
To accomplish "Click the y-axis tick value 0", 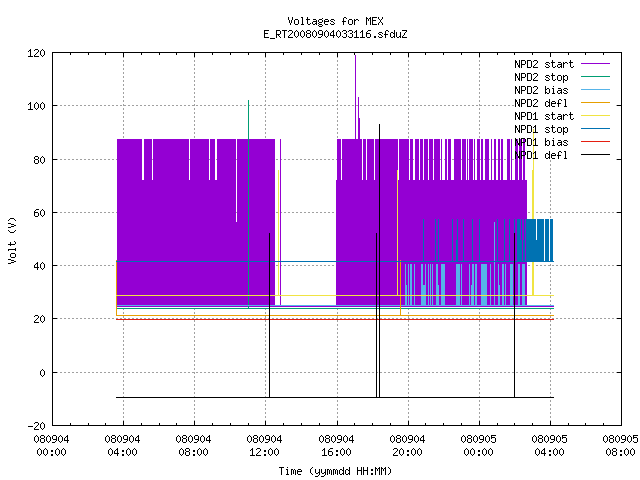I will click(42, 373).
